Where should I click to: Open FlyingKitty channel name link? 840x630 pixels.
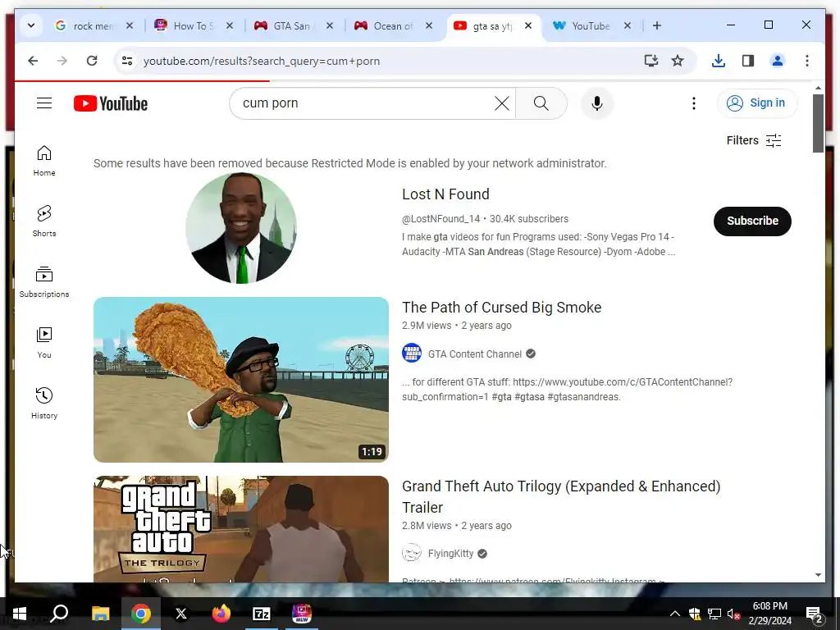(450, 554)
